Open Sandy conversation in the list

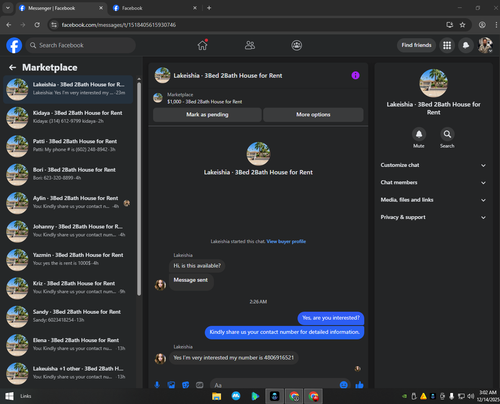coord(68,316)
